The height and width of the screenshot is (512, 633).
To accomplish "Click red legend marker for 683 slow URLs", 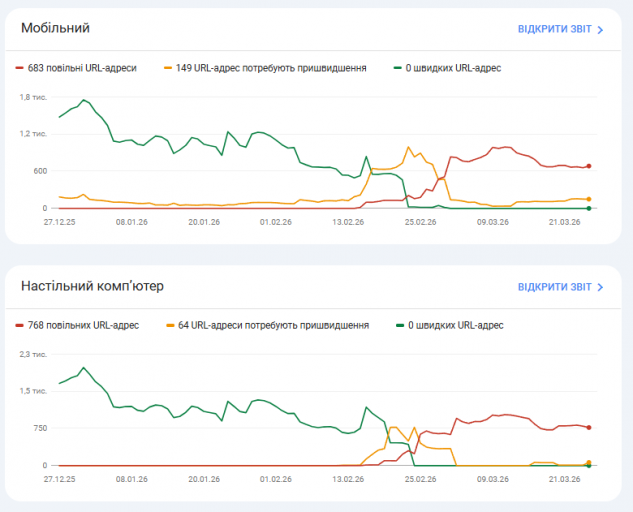I will click(20, 68).
